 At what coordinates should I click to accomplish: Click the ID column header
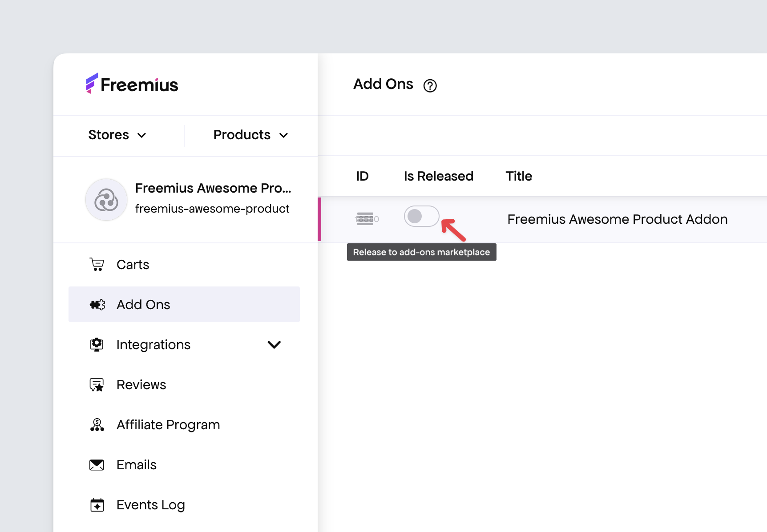coord(363,176)
